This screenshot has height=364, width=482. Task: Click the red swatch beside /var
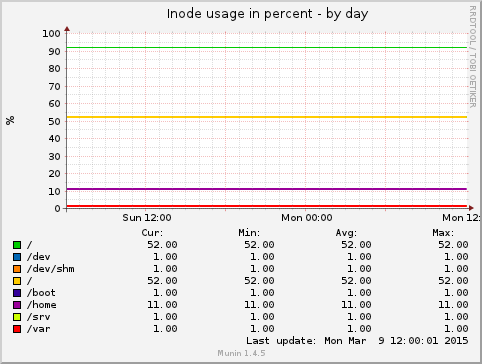click(17, 329)
